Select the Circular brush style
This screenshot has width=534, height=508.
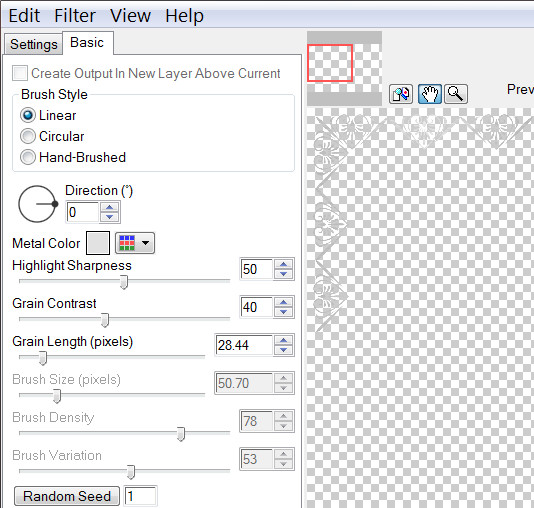point(52,137)
